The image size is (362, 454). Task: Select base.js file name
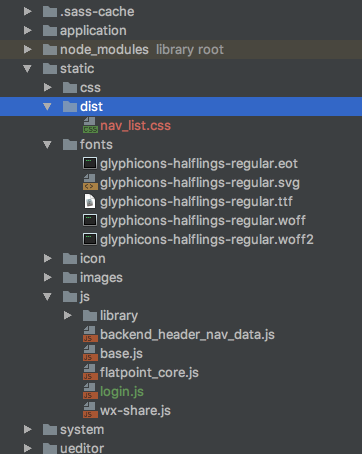click(121, 354)
